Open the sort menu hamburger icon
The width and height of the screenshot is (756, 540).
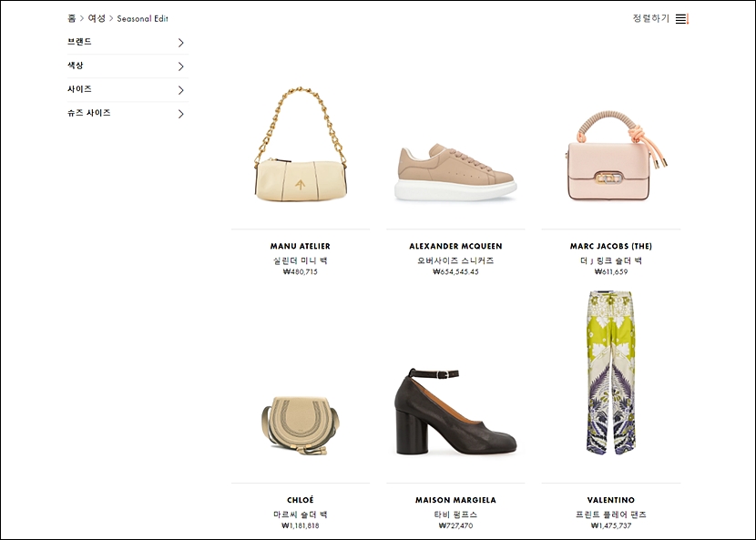pos(681,19)
